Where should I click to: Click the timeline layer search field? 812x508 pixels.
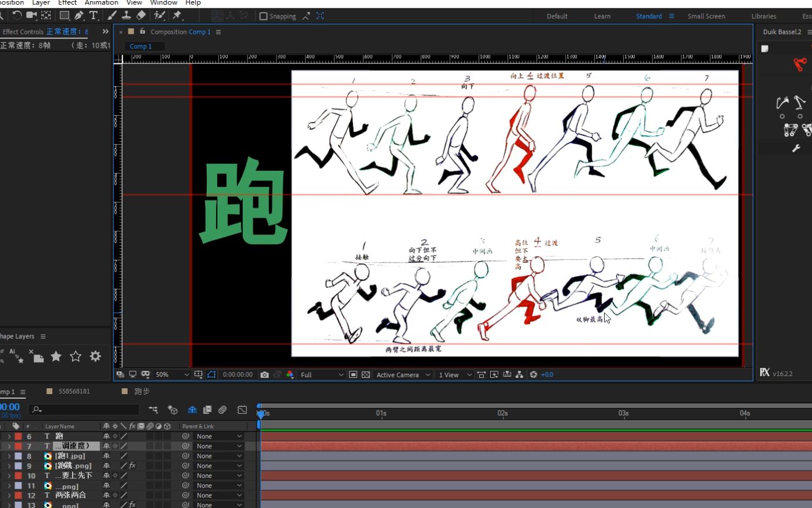87,410
